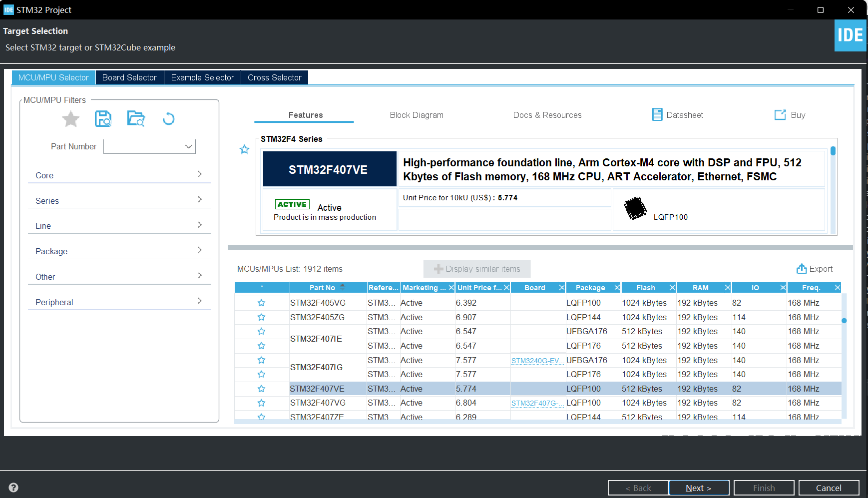Open the Part Number dropdown
The height and width of the screenshot is (498, 868).
coord(188,146)
